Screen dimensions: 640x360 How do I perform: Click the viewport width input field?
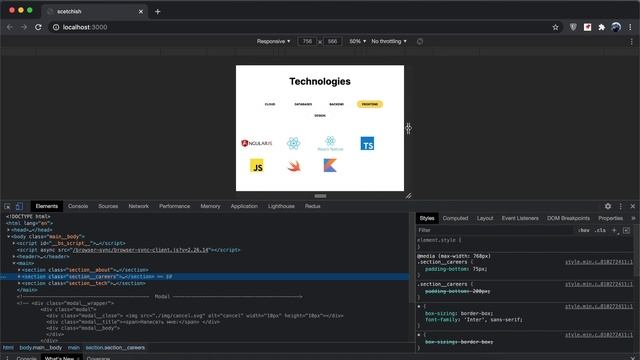[x=307, y=41]
